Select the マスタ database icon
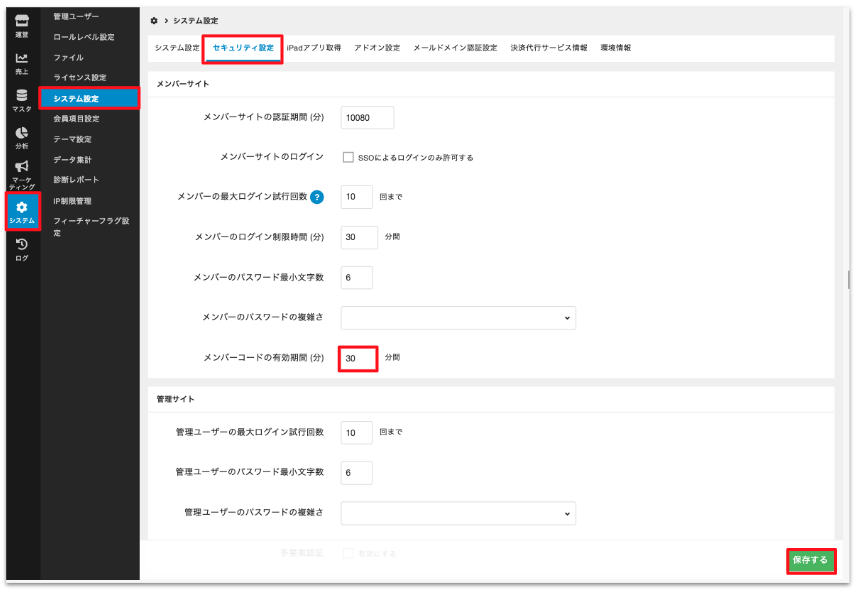This screenshot has height=593, width=857. click(21, 99)
